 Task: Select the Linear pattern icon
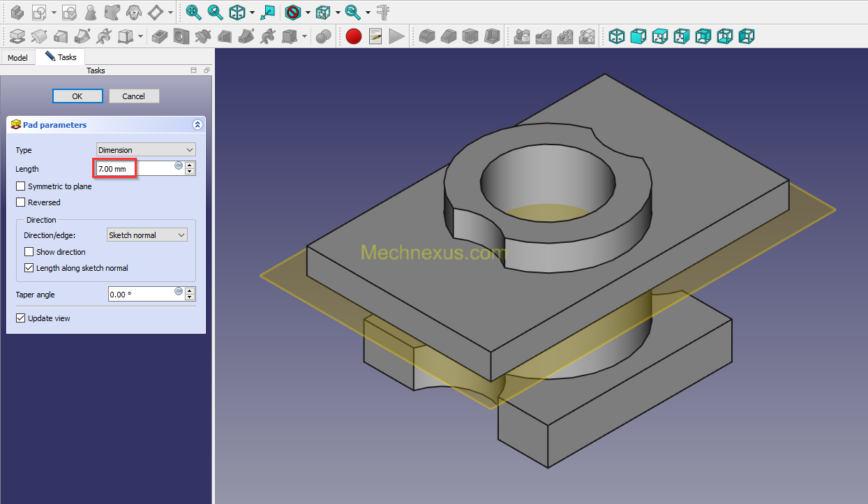pyautogui.click(x=543, y=36)
